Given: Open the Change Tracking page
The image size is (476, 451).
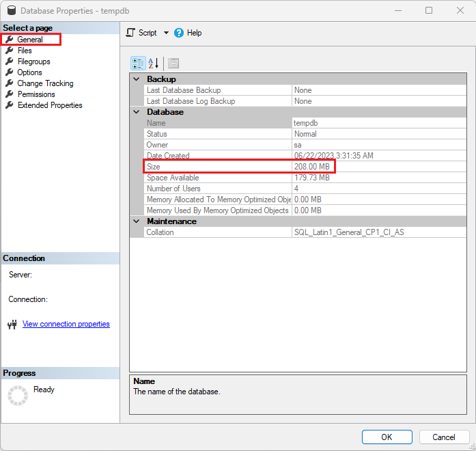Looking at the screenshot, I should [x=45, y=83].
